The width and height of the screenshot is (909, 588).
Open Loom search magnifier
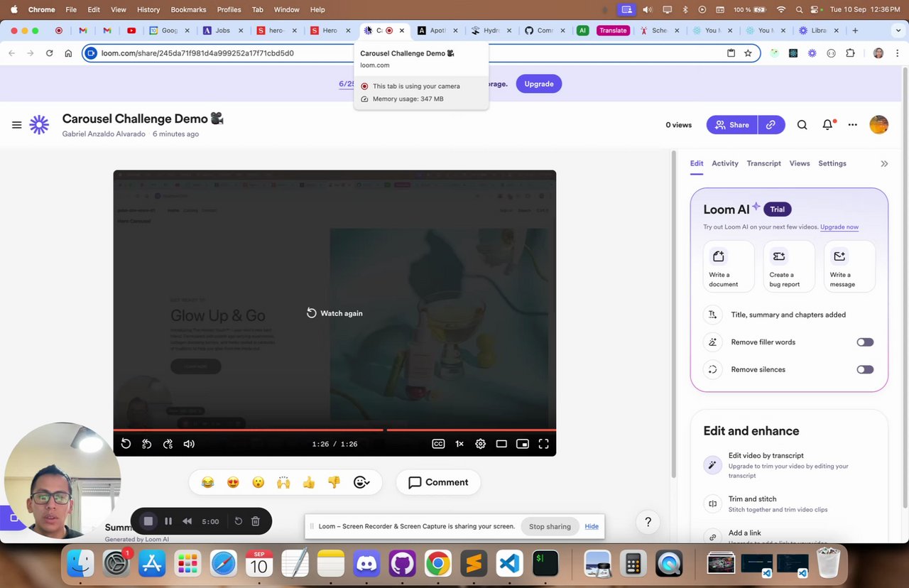click(802, 125)
